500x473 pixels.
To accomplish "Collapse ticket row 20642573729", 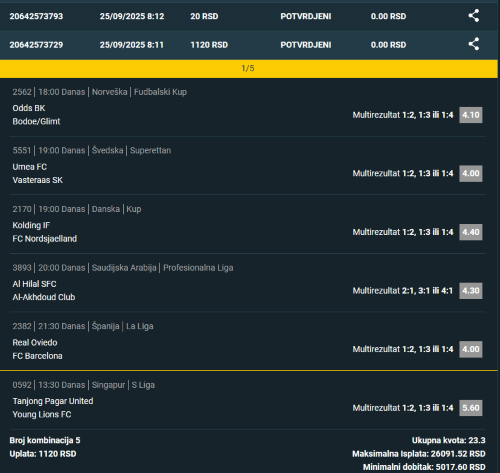I will click(x=249, y=45).
